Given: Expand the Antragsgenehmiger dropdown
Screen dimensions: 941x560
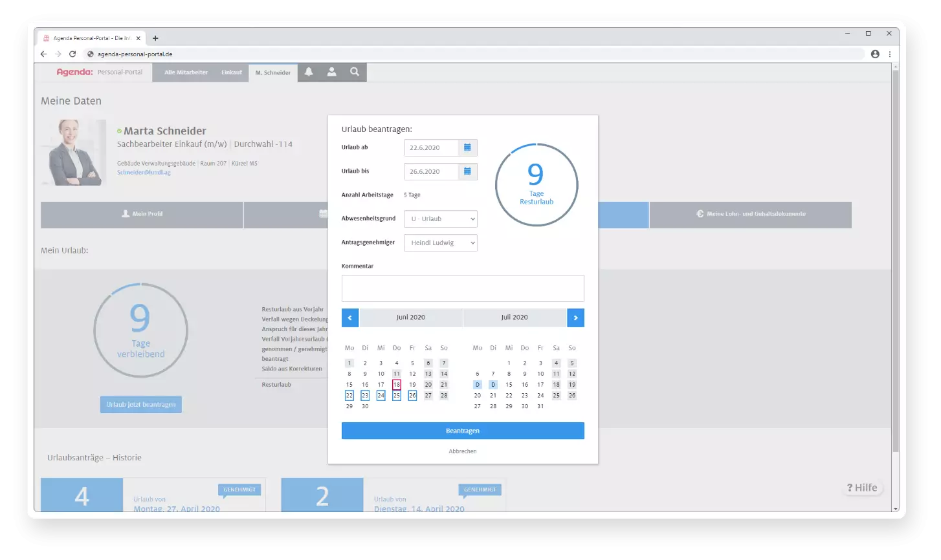Looking at the screenshot, I should tap(440, 243).
